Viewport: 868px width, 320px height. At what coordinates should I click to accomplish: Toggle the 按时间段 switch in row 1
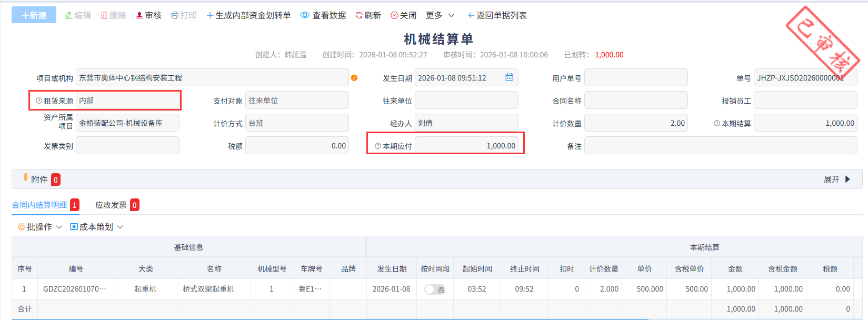[435, 289]
